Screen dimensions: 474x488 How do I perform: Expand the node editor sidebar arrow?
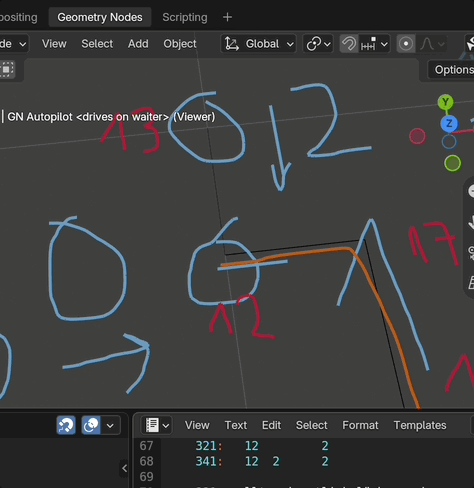[124, 468]
